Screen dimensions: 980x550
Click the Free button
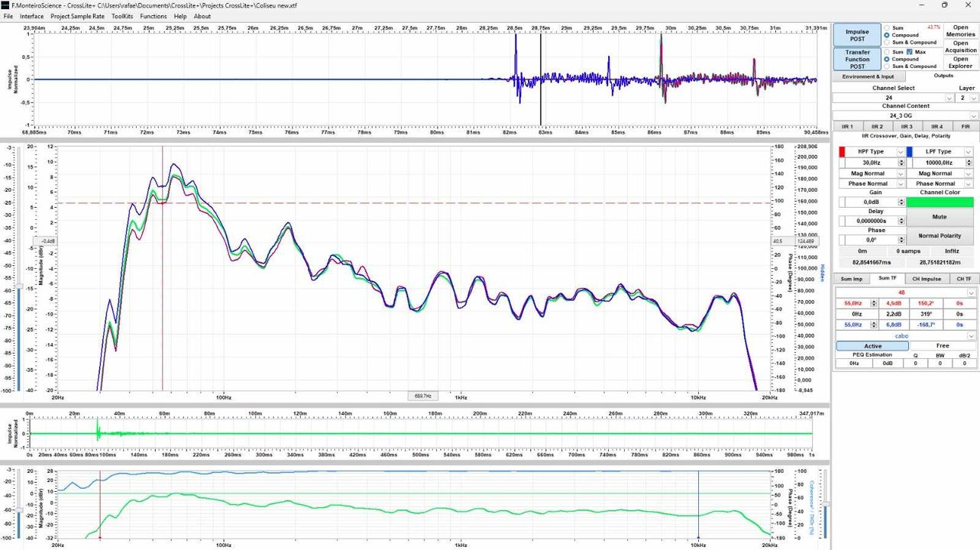(943, 346)
